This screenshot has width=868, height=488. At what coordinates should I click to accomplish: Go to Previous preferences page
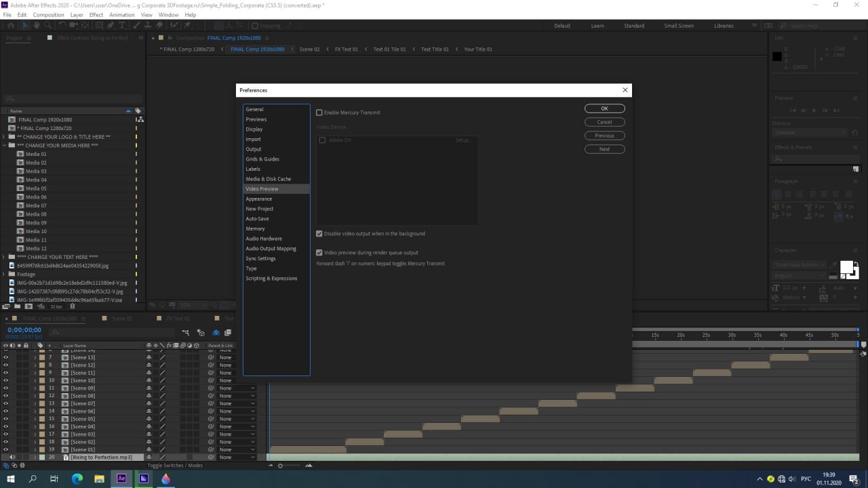tap(604, 136)
